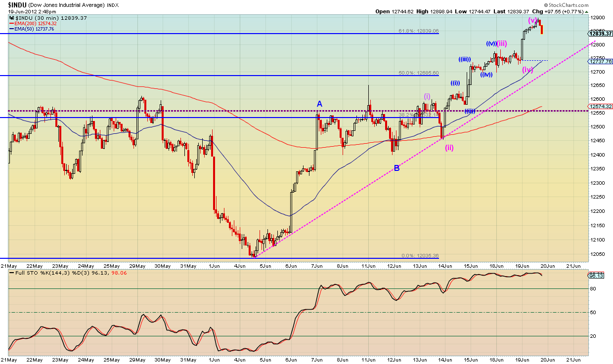Click the 20 level on stochastic axis

(594, 336)
